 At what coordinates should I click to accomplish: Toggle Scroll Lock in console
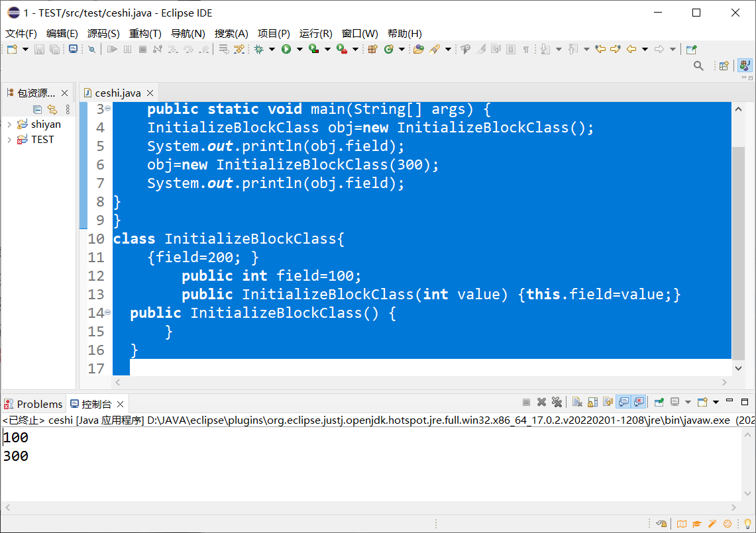pos(592,402)
